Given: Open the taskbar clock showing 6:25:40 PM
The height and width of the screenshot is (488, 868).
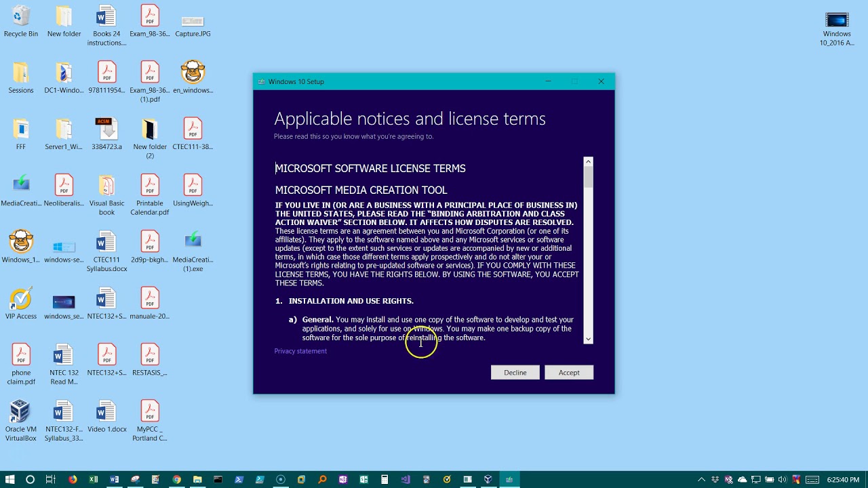Looking at the screenshot, I should pos(844,480).
